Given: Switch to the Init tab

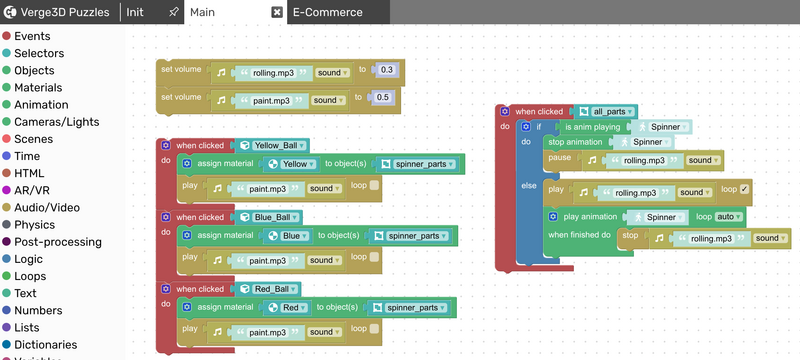Looking at the screenshot, I should click(135, 12).
